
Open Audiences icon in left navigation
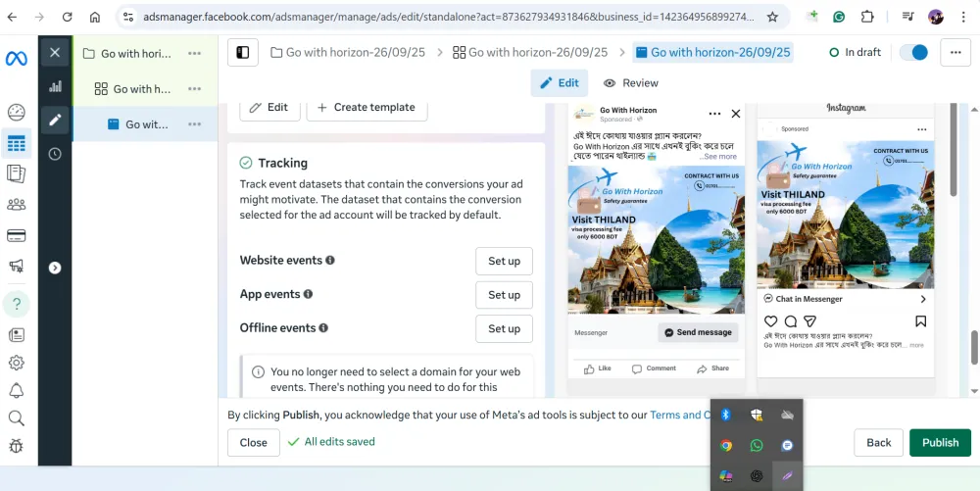coord(16,205)
